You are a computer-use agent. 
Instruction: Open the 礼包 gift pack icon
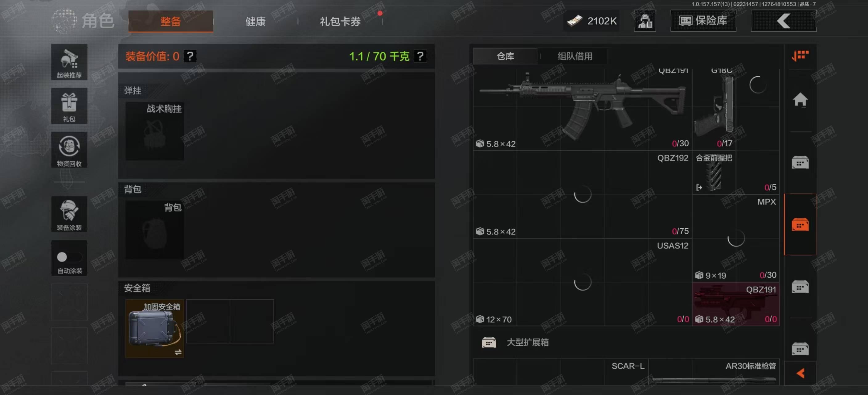pos(69,106)
